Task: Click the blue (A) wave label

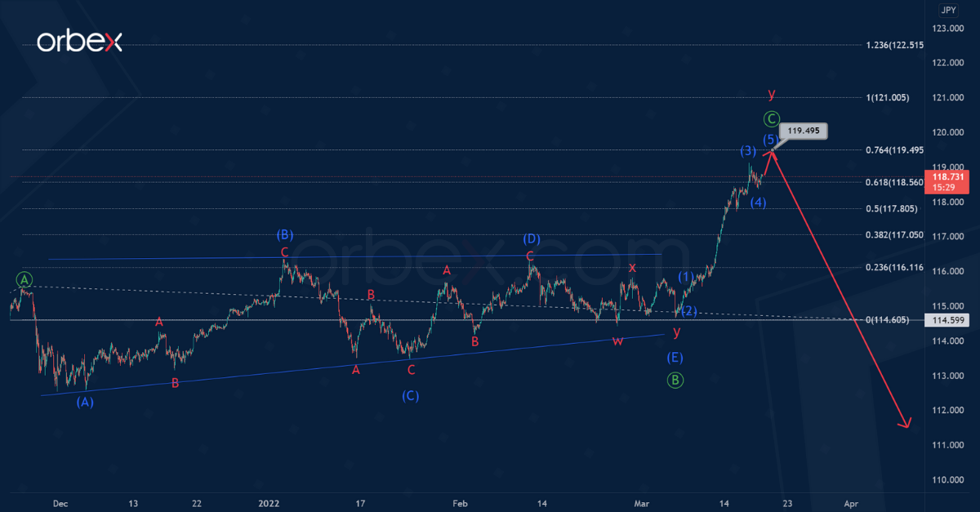Action: click(x=85, y=402)
